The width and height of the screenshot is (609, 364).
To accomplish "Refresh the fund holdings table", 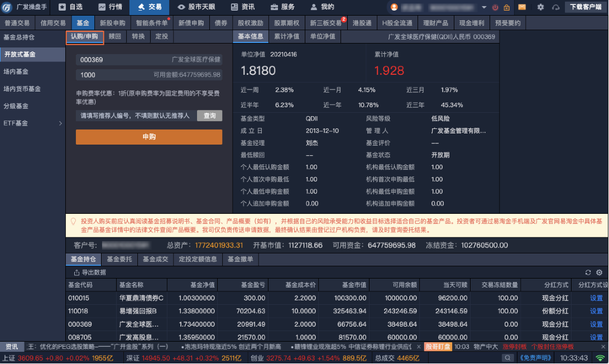I will (588, 272).
